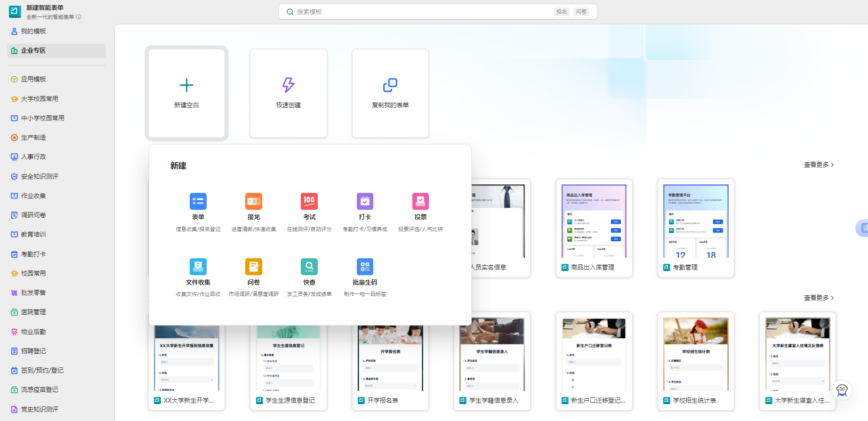
Task: Select the 表单 form icon
Action: click(198, 201)
